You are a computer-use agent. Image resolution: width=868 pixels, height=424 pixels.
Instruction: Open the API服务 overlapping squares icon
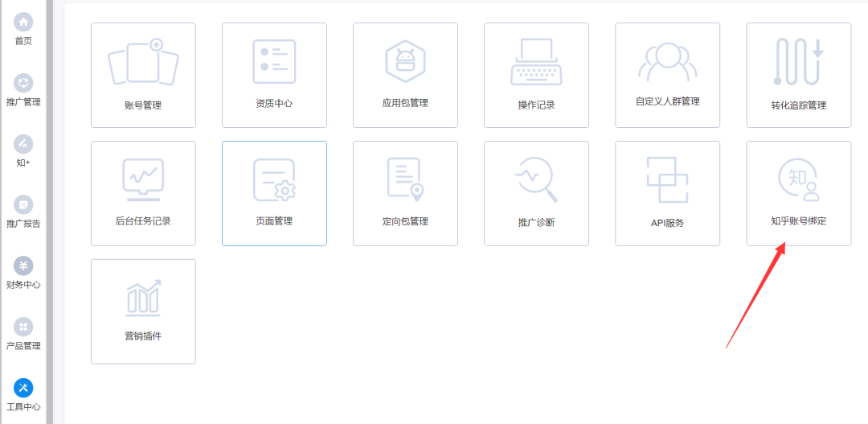point(668,180)
